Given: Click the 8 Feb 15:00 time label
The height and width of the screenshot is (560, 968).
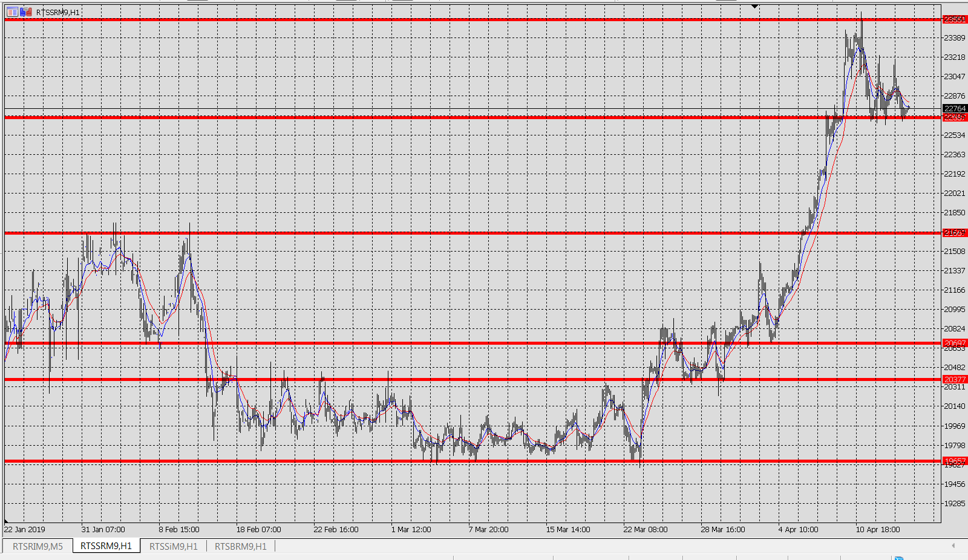Looking at the screenshot, I should coord(179,530).
